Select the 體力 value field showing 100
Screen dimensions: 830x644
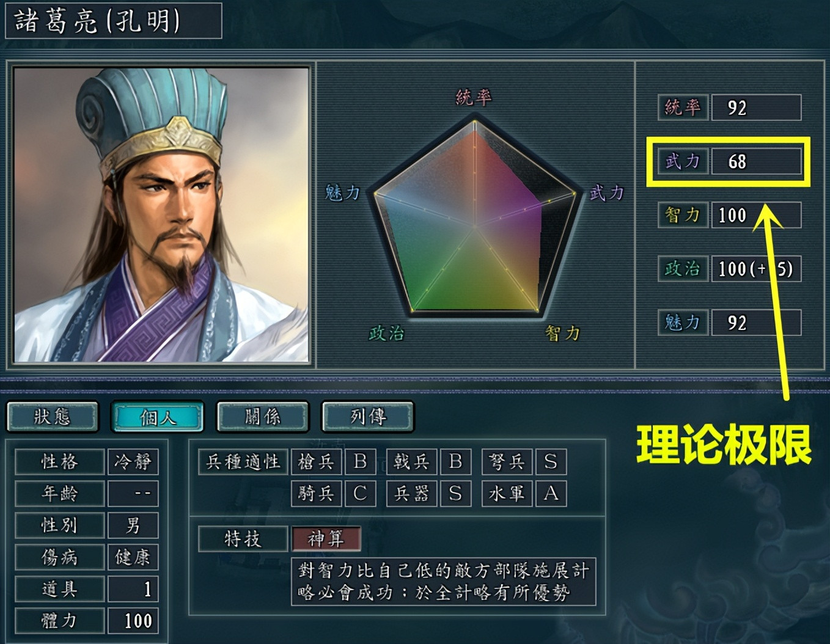pyautogui.click(x=133, y=621)
